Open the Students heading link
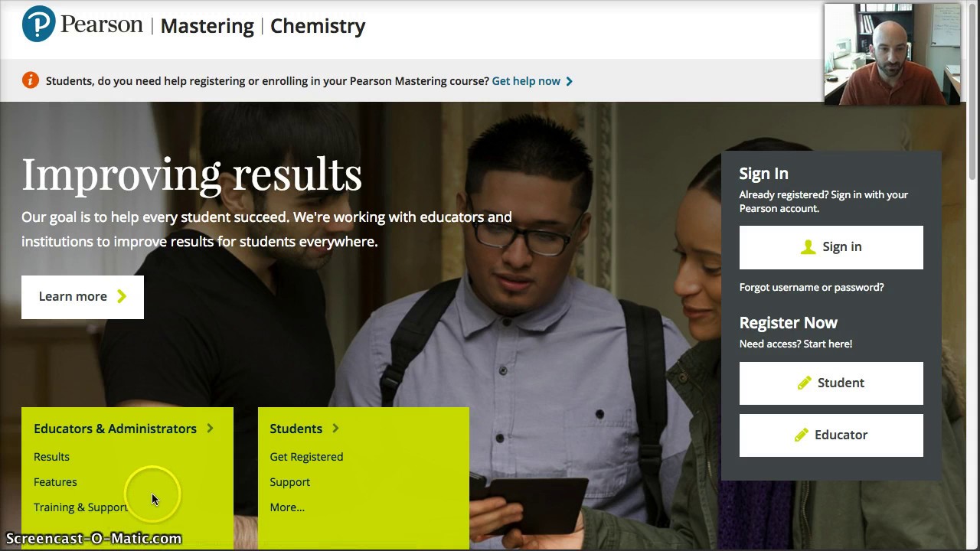Screen dimensions: 980x551 pyautogui.click(x=296, y=429)
